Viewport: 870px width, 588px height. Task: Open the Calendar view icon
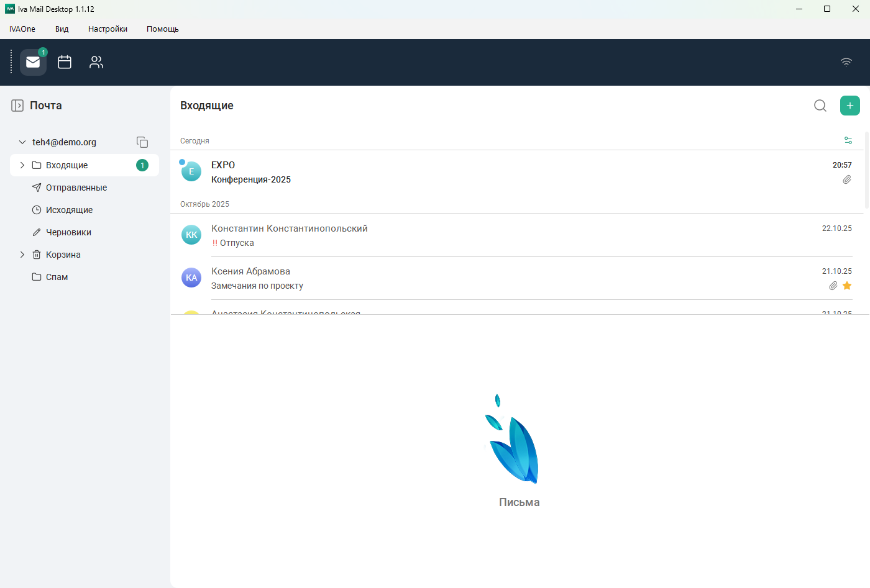(x=65, y=62)
